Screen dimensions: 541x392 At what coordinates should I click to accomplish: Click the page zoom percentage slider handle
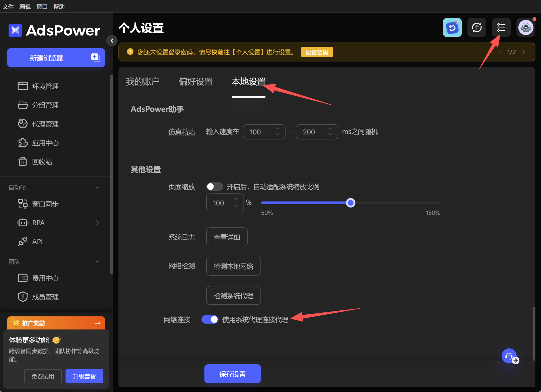point(350,203)
